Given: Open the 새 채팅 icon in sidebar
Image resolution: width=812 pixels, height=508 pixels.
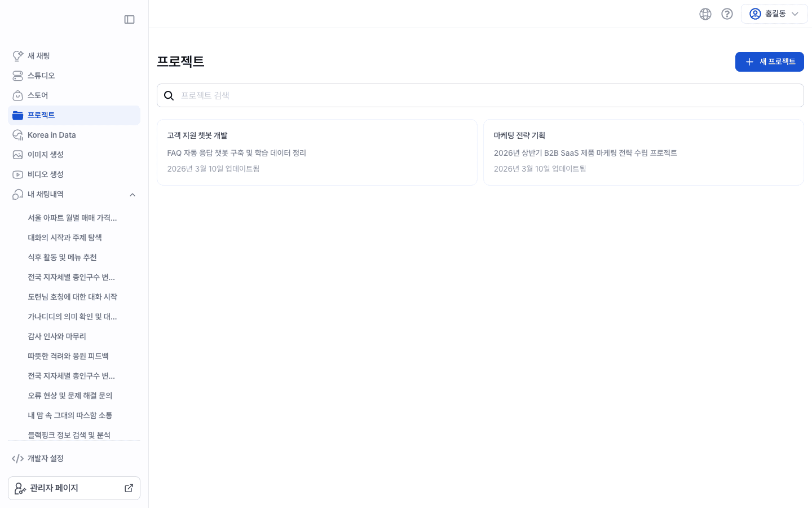Looking at the screenshot, I should coord(17,55).
